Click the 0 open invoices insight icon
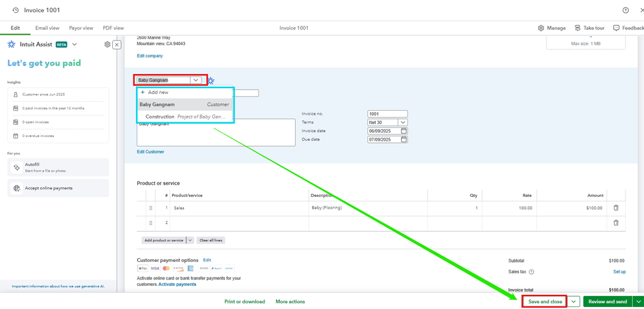 coord(15,122)
